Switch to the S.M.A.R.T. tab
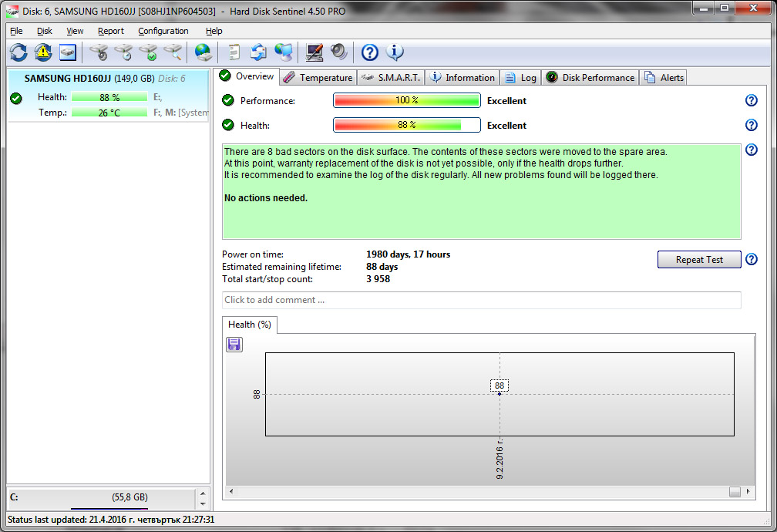 (391, 78)
